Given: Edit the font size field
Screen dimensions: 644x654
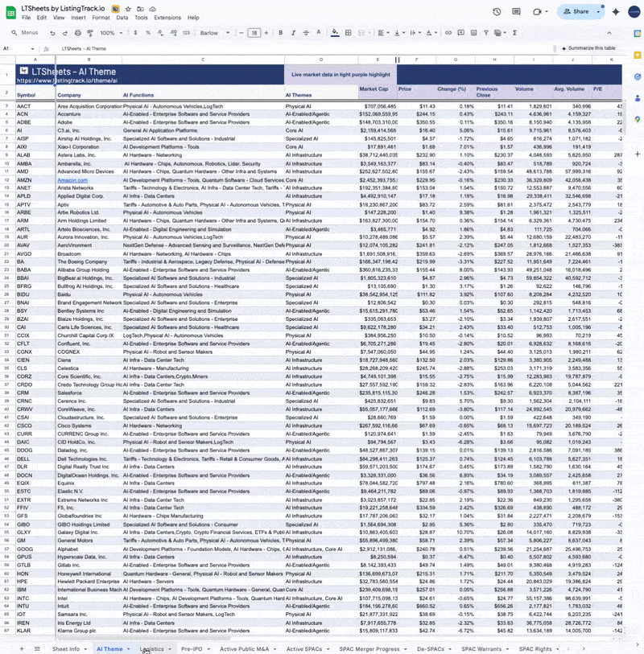Looking at the screenshot, I should click(254, 33).
